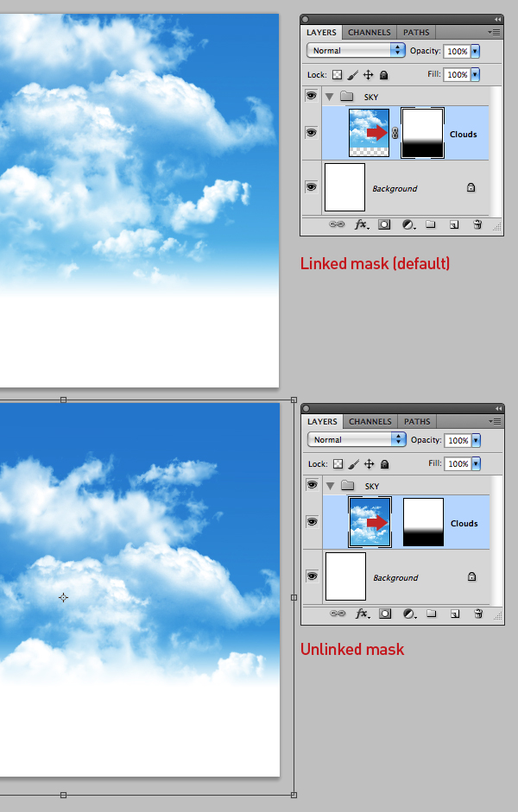Open fx layer styles in Unlinked mask panel

click(363, 614)
